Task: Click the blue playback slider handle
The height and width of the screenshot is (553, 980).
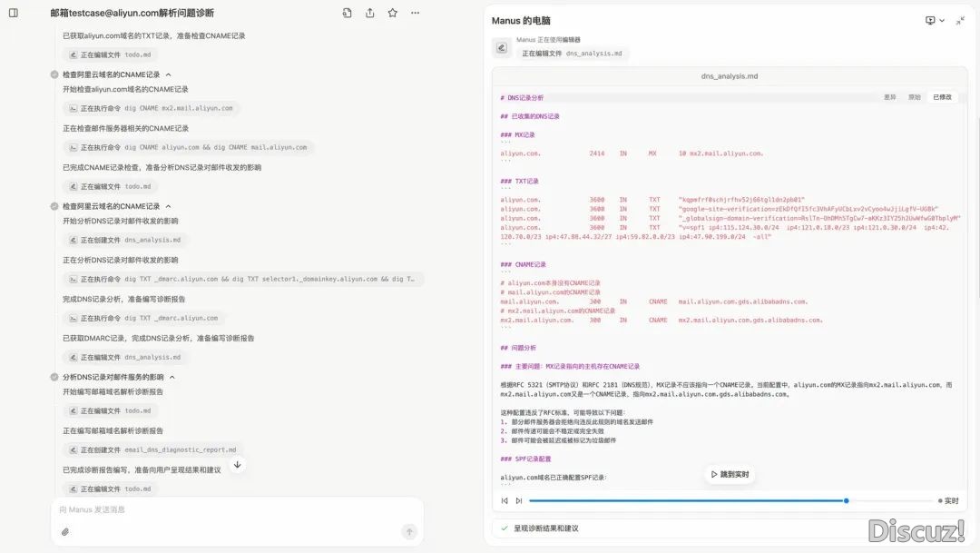Action: click(847, 500)
